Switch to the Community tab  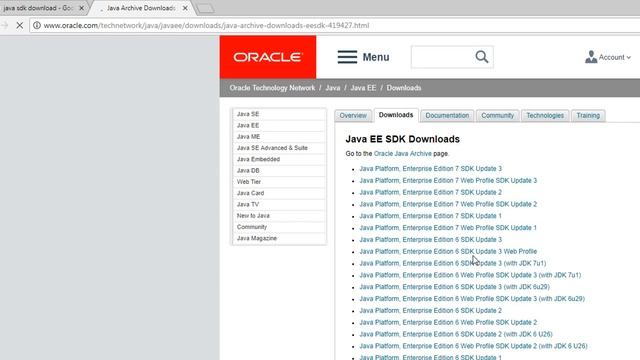497,116
